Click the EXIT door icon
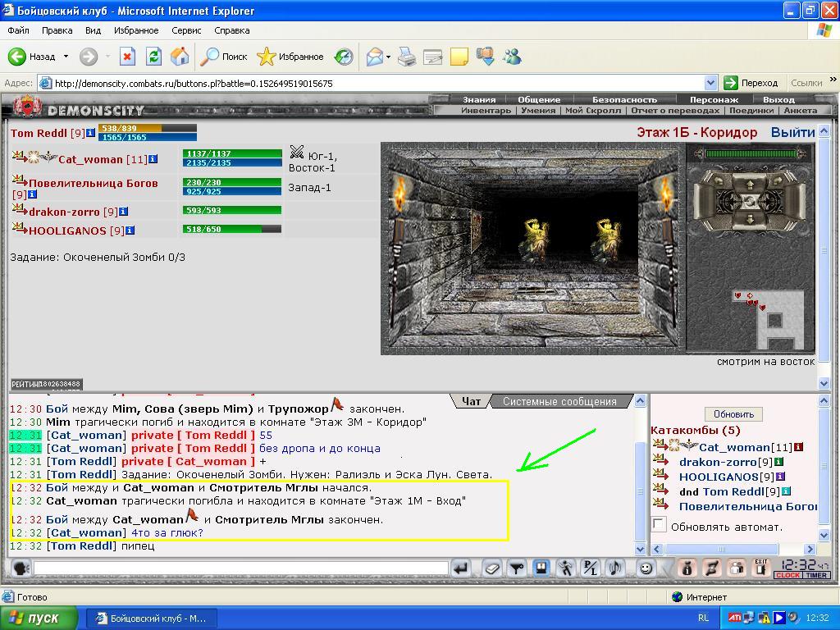840x630 pixels. point(761,568)
